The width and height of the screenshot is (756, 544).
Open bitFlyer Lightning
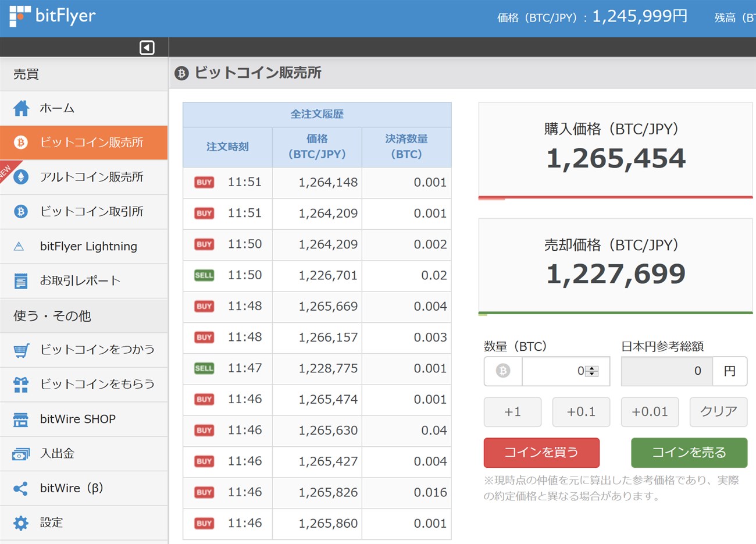(84, 247)
